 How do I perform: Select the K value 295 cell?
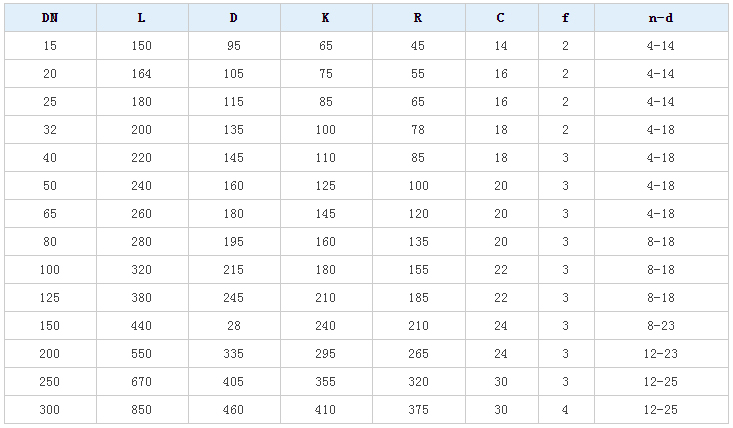tap(325, 354)
